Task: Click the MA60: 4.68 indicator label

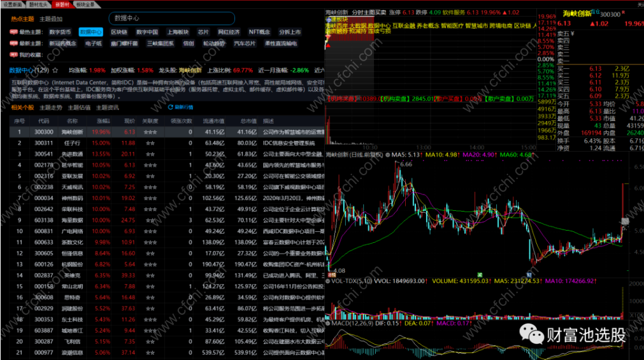Action: point(516,155)
